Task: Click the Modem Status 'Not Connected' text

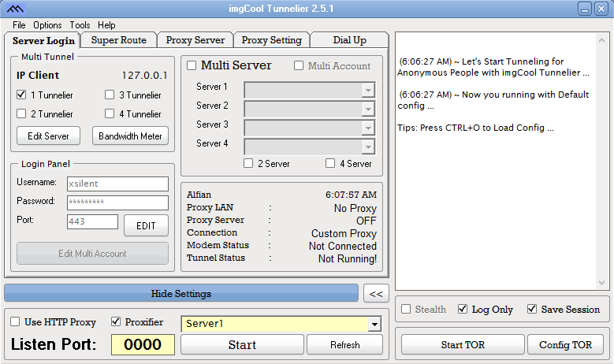Action: (343, 246)
